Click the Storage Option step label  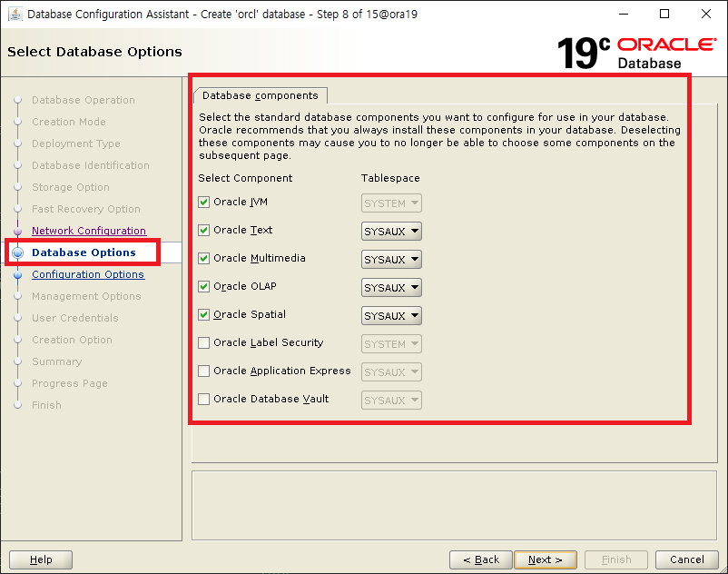point(71,187)
